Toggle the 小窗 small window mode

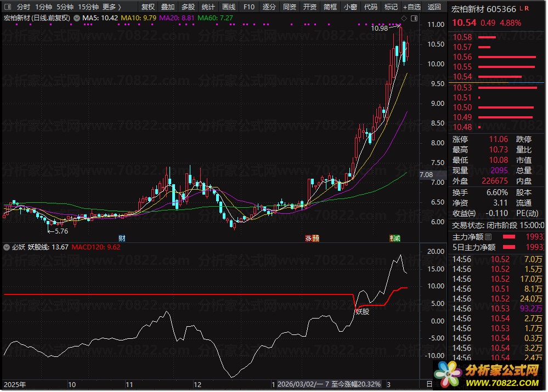pos(350,7)
